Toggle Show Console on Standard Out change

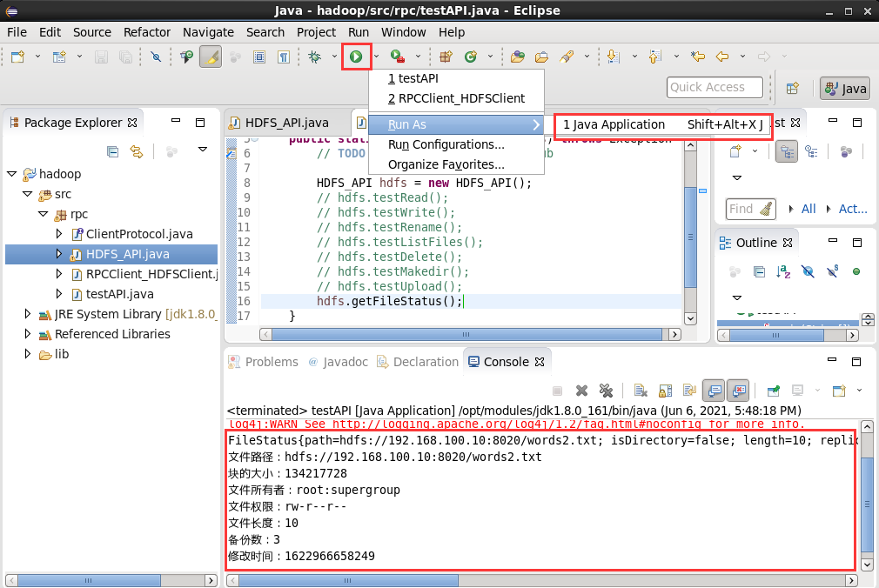pos(714,391)
